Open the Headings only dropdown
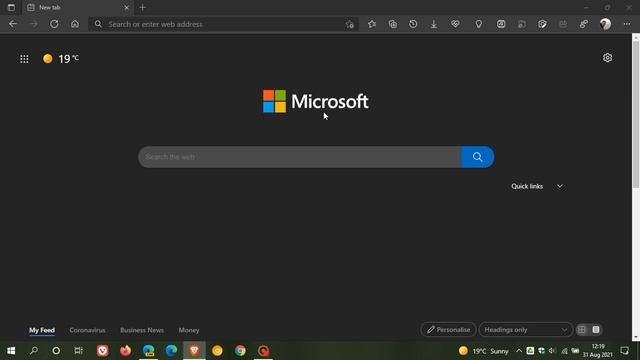The height and width of the screenshot is (360, 640). 525,329
